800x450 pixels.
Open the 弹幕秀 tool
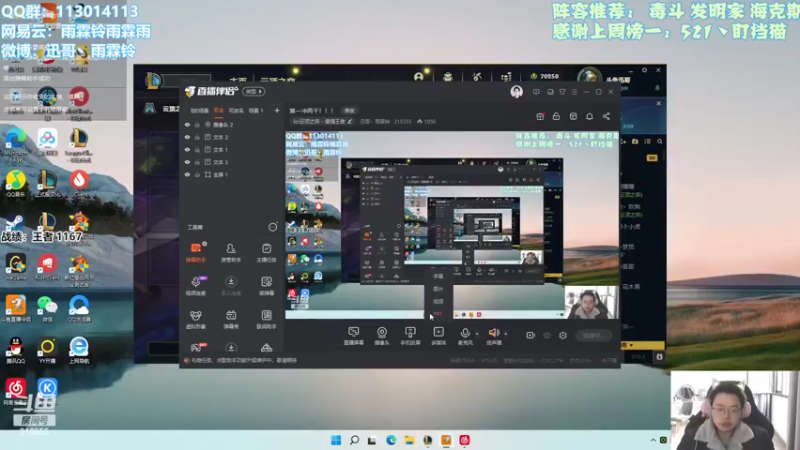point(231,319)
